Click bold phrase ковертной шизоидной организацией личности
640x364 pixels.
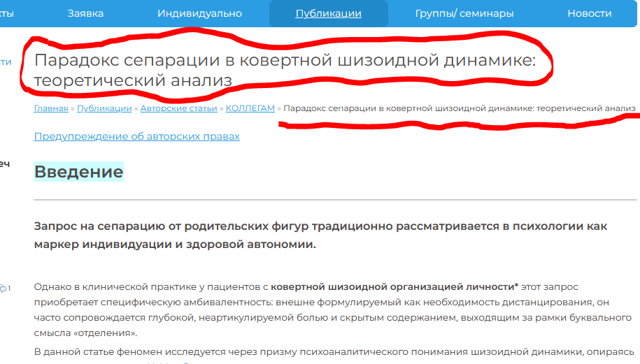(394, 287)
